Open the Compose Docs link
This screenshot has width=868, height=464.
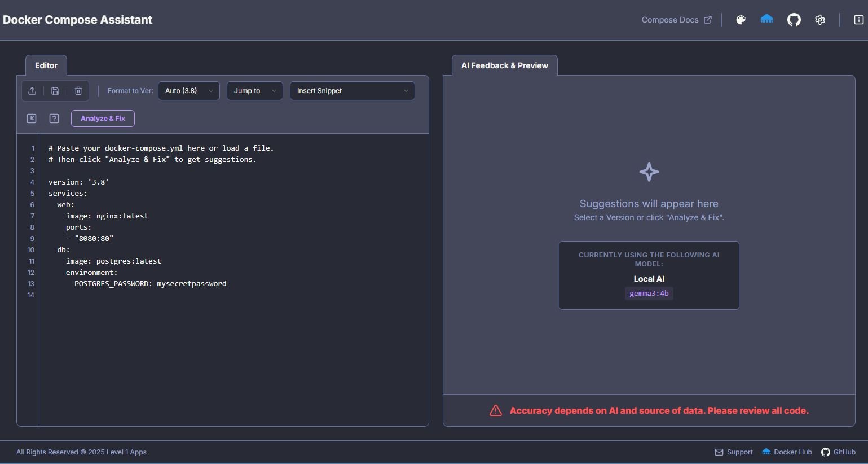pos(676,20)
